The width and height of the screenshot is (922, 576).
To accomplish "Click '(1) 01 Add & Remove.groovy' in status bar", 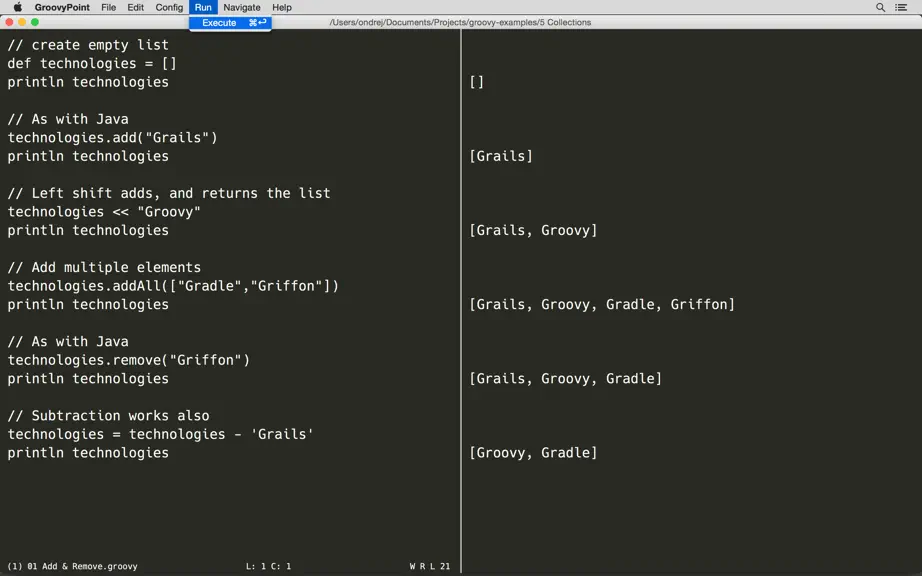I will click(x=72, y=567).
